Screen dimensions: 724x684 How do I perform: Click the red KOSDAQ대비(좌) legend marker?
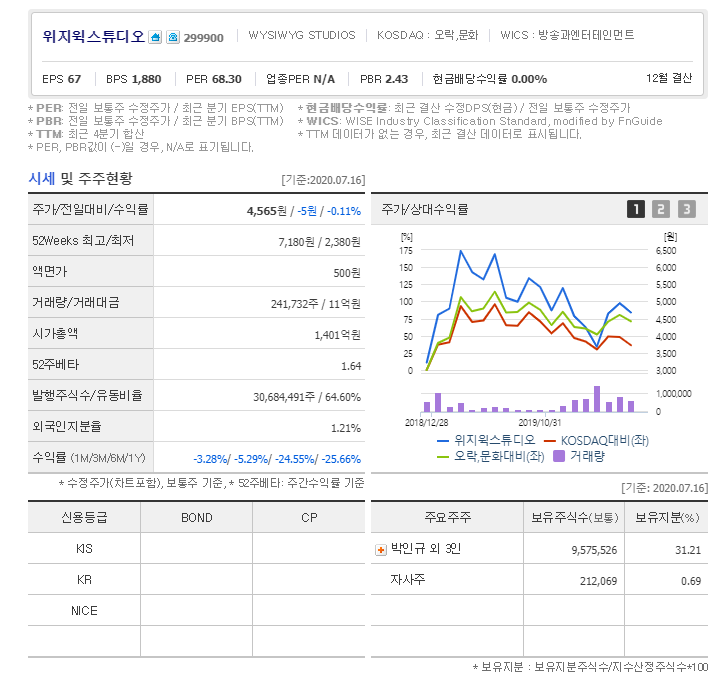click(x=549, y=441)
